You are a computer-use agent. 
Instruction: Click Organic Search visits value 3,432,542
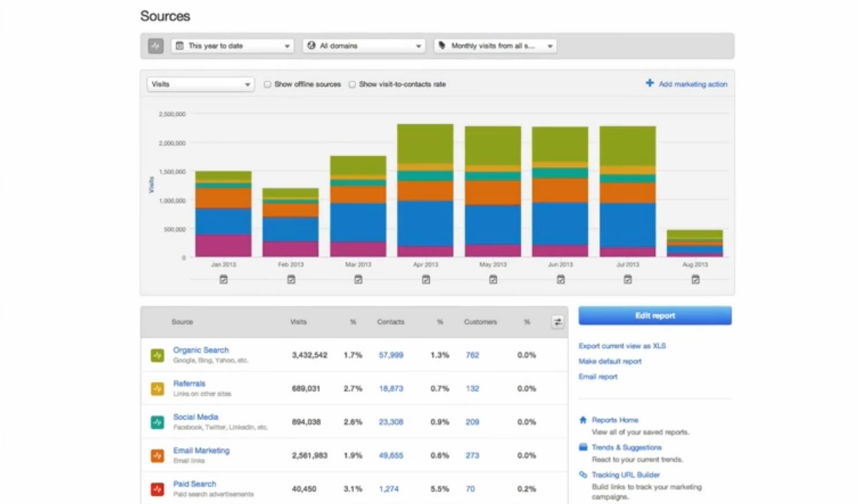tap(310, 355)
